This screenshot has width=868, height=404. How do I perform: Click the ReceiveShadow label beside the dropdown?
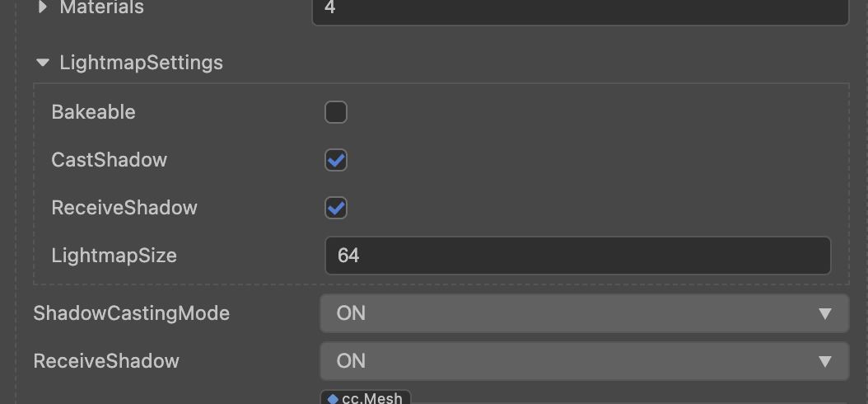tap(106, 361)
